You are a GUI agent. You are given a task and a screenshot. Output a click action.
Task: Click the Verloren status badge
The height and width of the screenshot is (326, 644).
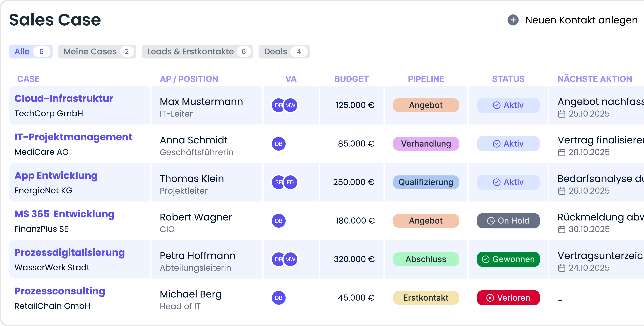[508, 298]
